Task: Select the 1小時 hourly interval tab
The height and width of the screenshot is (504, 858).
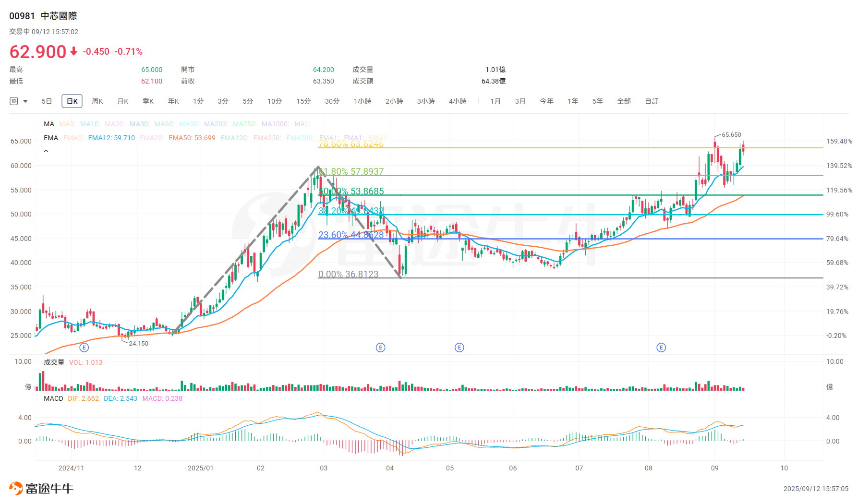Action: tap(362, 101)
